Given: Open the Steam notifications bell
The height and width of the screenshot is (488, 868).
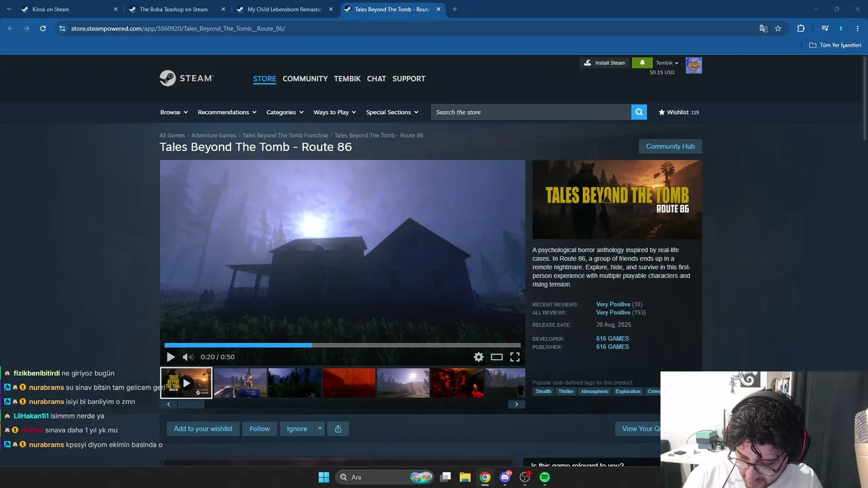Looking at the screenshot, I should pos(642,63).
